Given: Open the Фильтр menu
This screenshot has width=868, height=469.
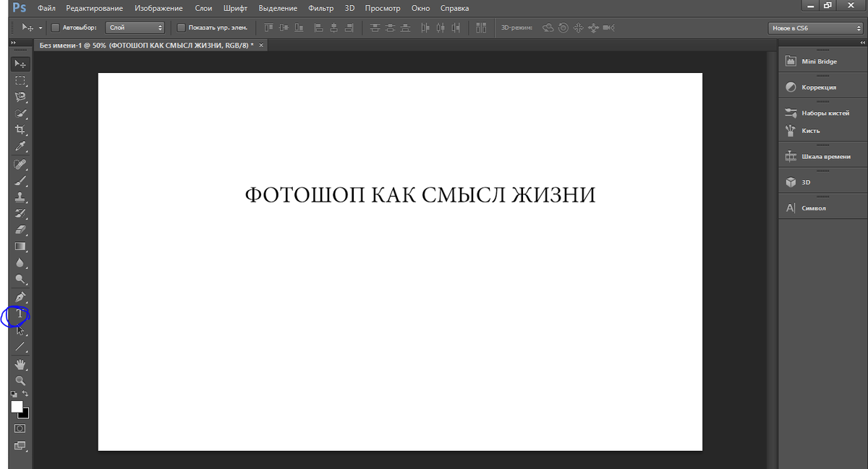Looking at the screenshot, I should click(x=320, y=8).
